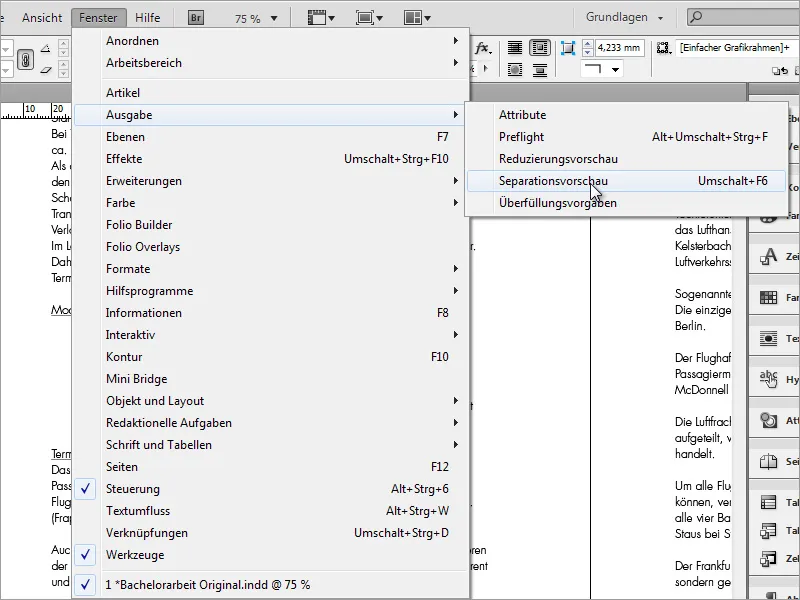Viewport: 800px width, 600px height.
Task: Choose Attribute from the Ausgabe submenu
Action: pos(626,115)
